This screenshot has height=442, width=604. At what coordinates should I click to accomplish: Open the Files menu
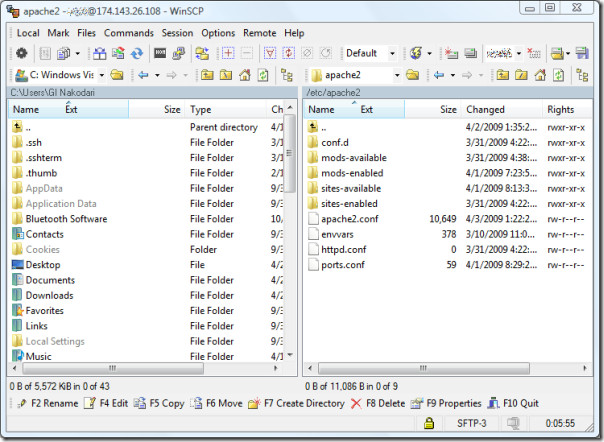(86, 33)
